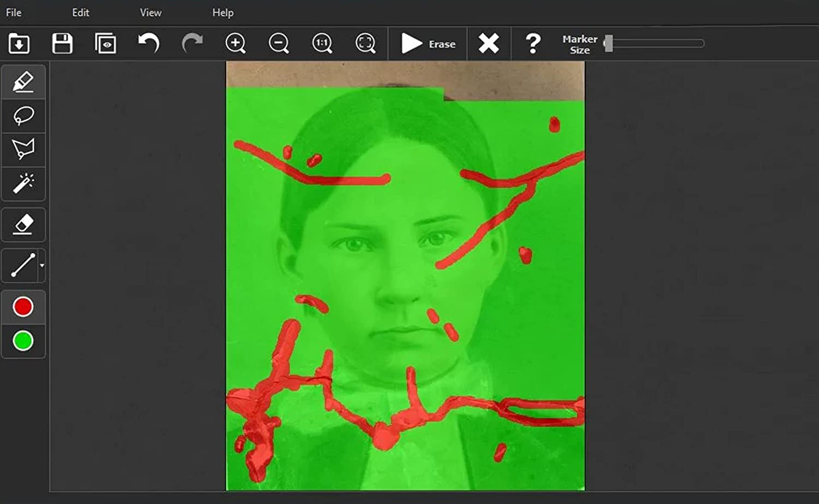Choose the red marker color
The height and width of the screenshot is (504, 819).
[23, 307]
